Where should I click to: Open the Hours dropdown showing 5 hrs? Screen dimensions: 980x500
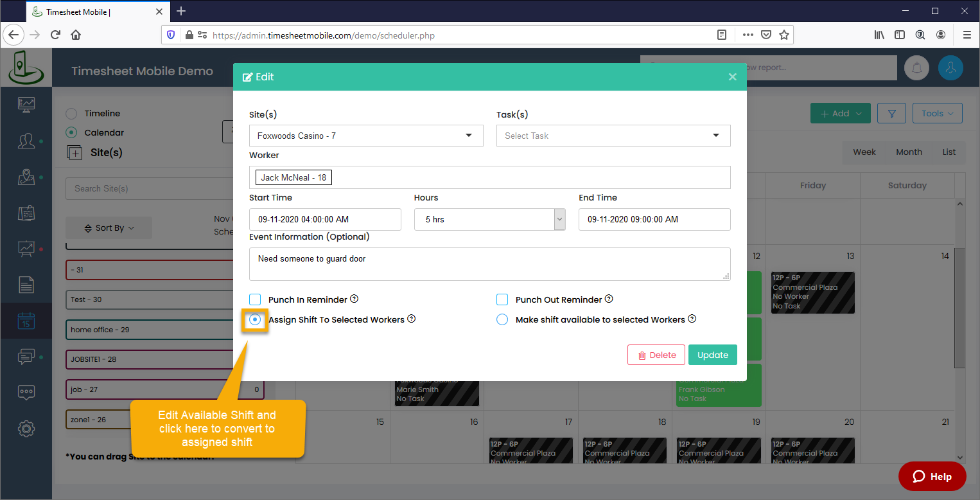point(489,219)
